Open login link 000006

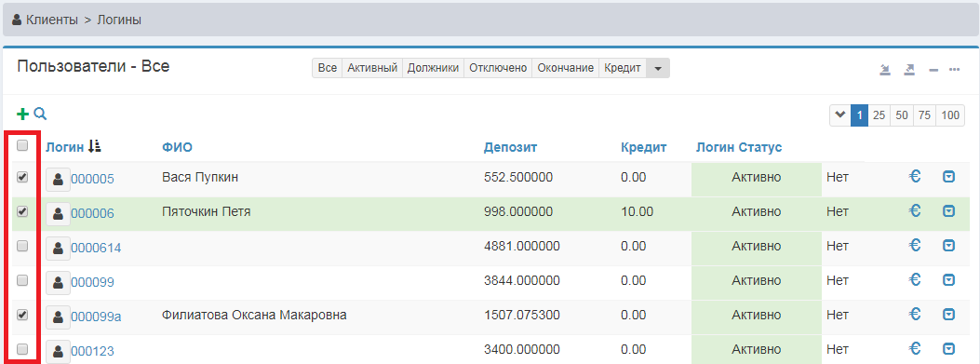click(92, 214)
